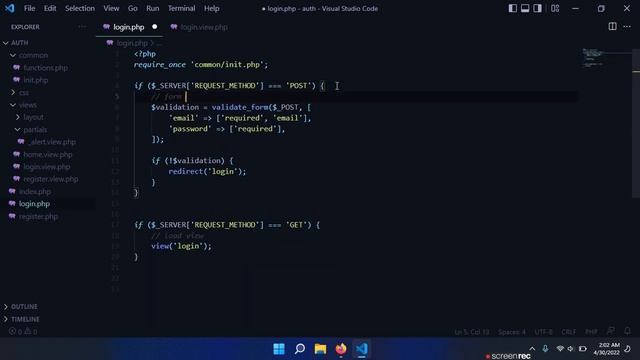Open File Explorer from the taskbar
Screen dimensions: 640x360
(320, 349)
